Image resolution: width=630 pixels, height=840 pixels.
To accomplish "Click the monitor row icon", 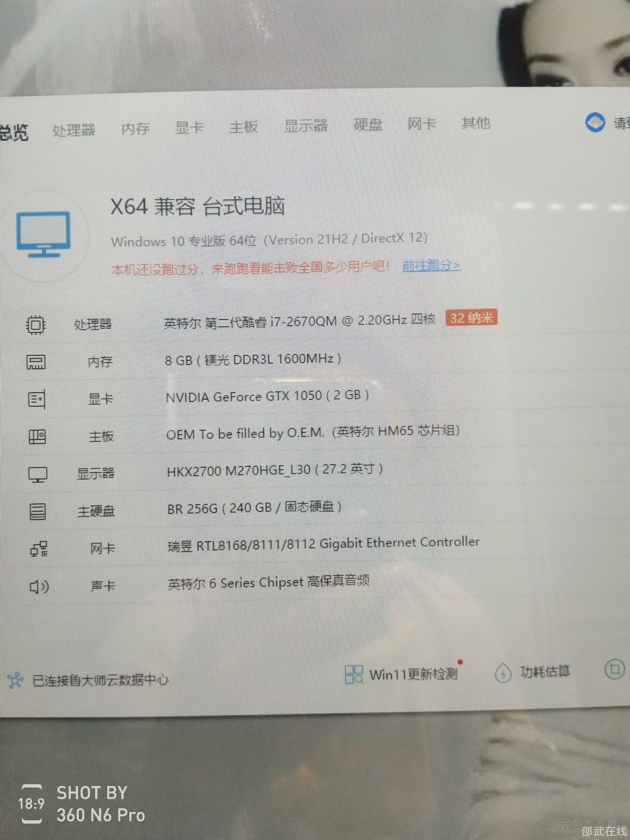I will (x=38, y=474).
